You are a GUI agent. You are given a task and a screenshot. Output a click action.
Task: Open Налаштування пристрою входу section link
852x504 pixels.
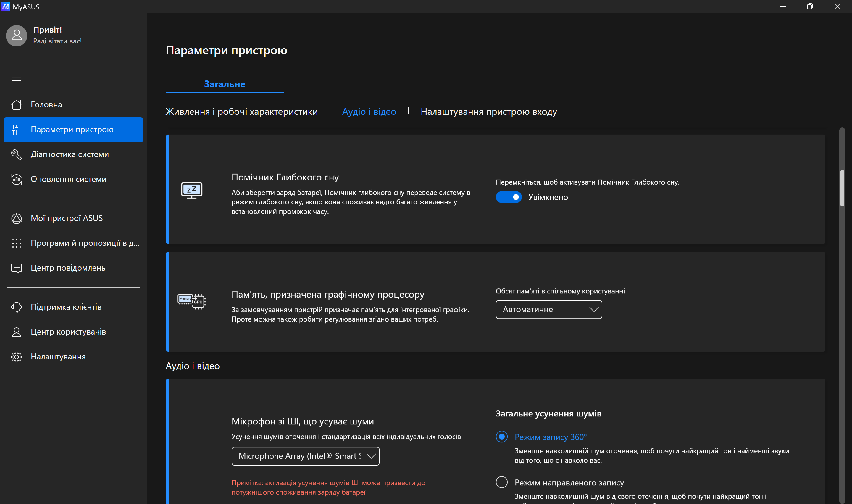click(488, 112)
